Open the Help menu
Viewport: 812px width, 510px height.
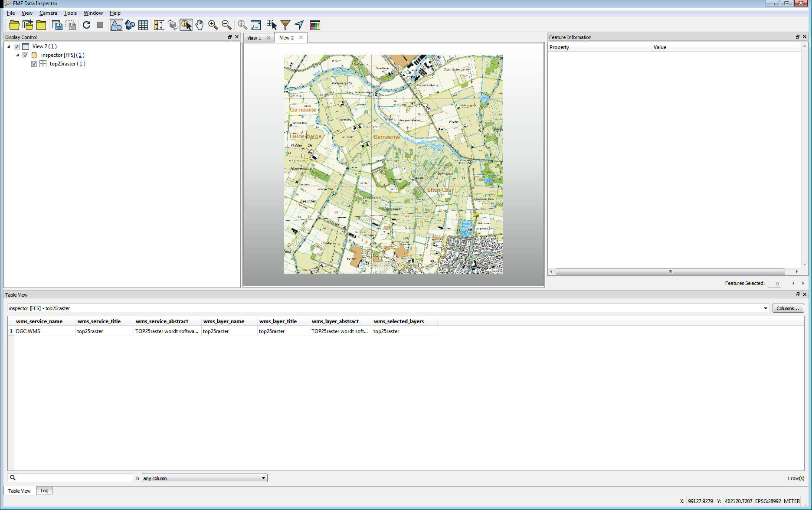[115, 13]
